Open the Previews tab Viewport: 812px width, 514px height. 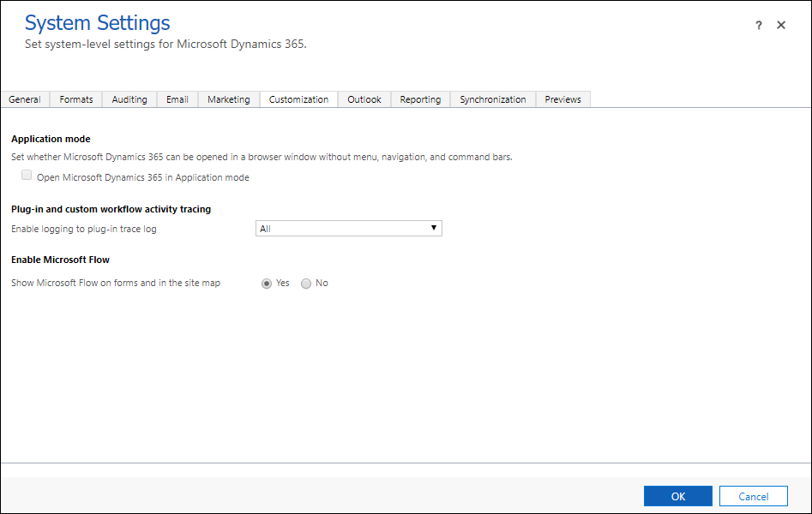tap(562, 99)
